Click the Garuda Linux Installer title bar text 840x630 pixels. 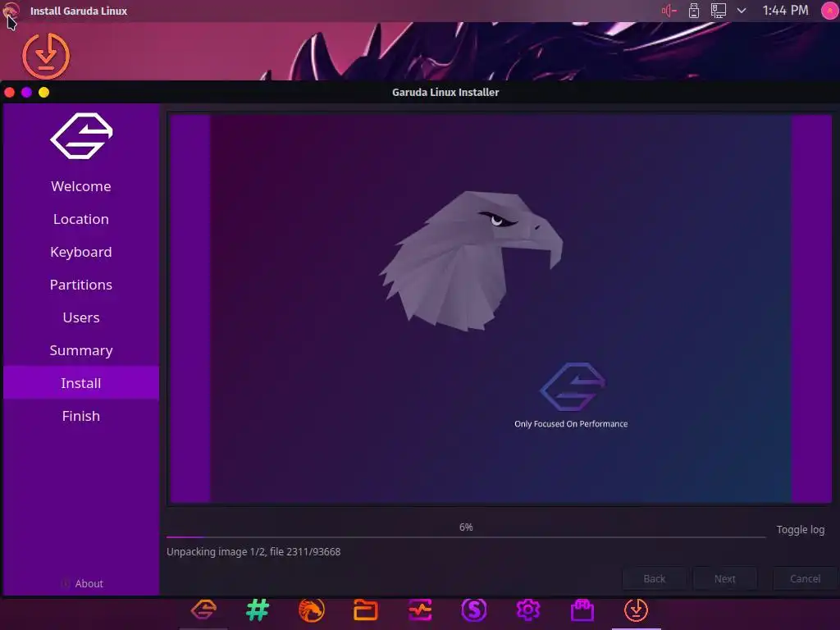click(445, 92)
